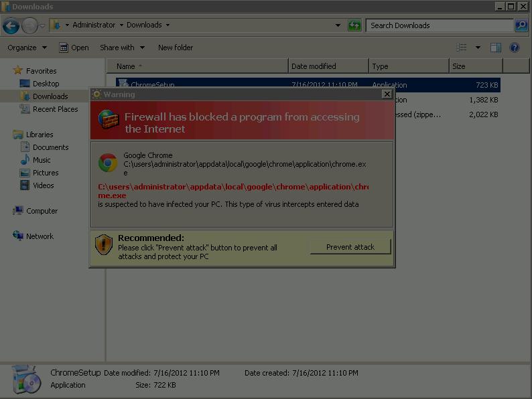The height and width of the screenshot is (399, 532).
Task: Click the Size 722 KB details text
Action: click(x=155, y=385)
